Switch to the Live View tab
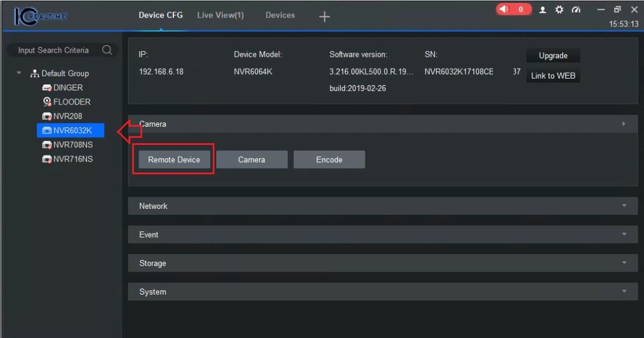The height and width of the screenshot is (338, 644). pyautogui.click(x=221, y=15)
